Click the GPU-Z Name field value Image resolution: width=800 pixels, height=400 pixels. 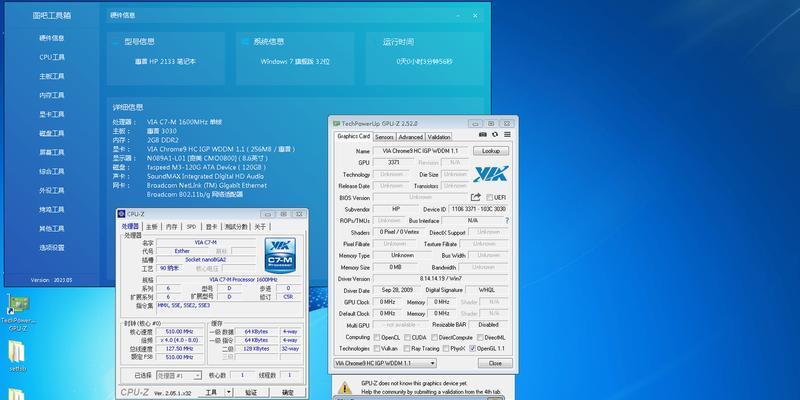pyautogui.click(x=420, y=151)
